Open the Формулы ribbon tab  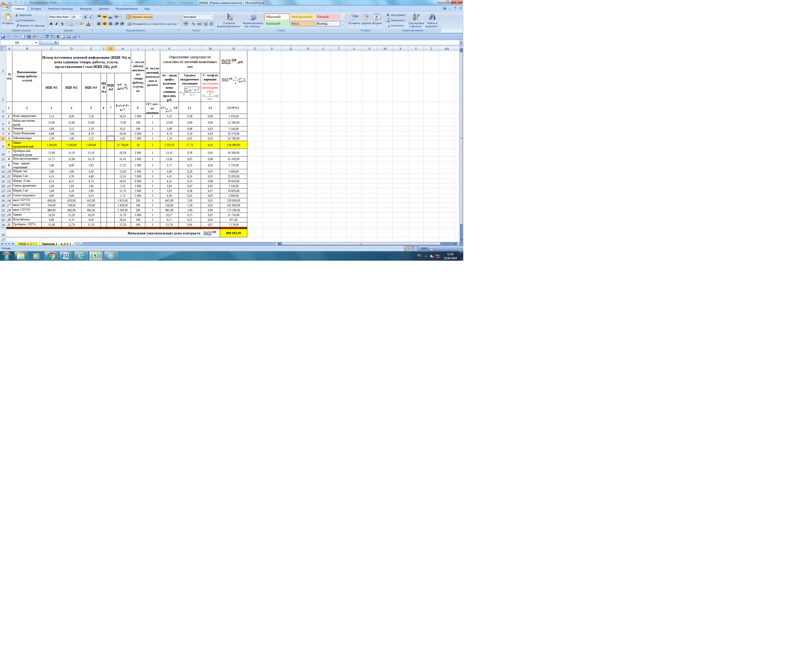(86, 8)
